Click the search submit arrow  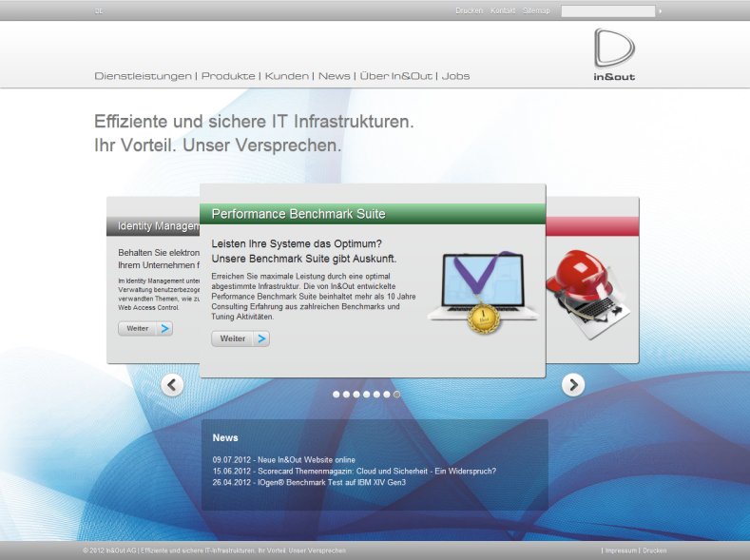pos(661,11)
